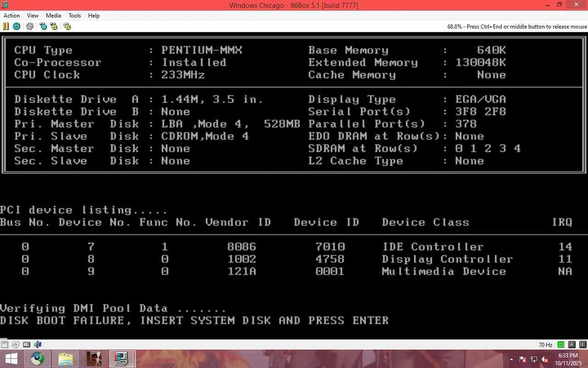
Task: Click the 70 Hz refresh rate readout
Action: [x=546, y=345]
